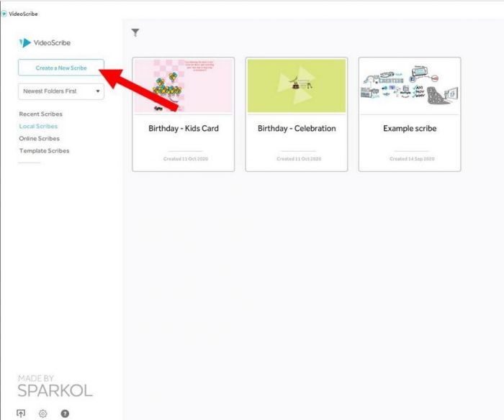Click the Made by Sparkol logo
The image size is (504, 420).
click(55, 386)
